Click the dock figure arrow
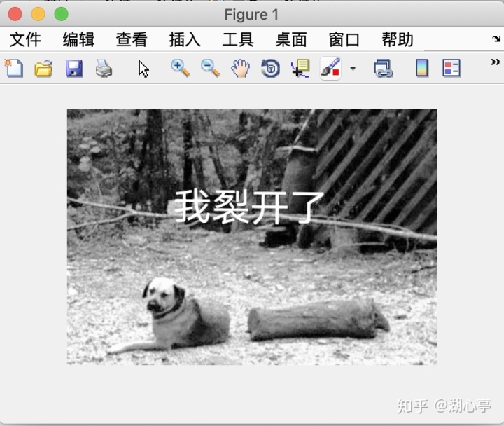 [x=496, y=39]
